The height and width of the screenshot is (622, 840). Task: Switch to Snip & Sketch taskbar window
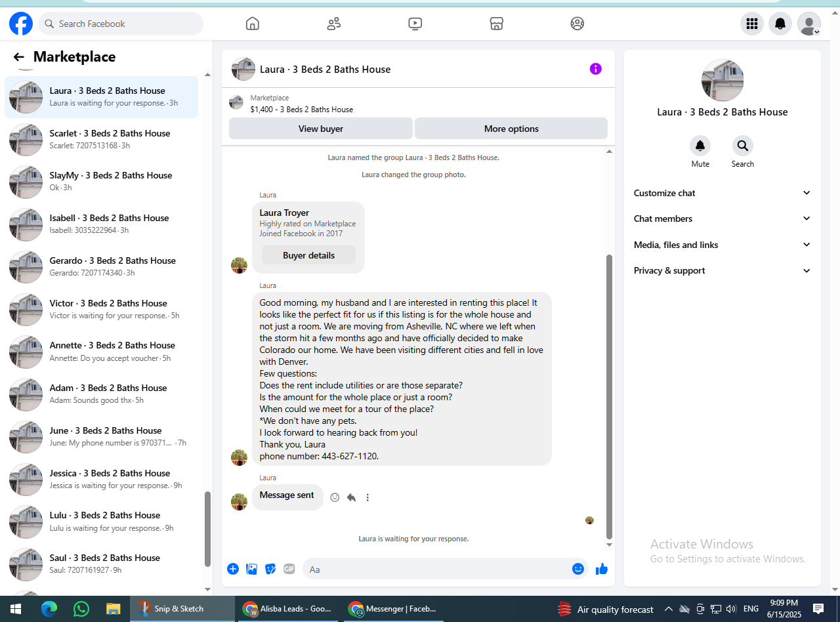click(x=182, y=609)
